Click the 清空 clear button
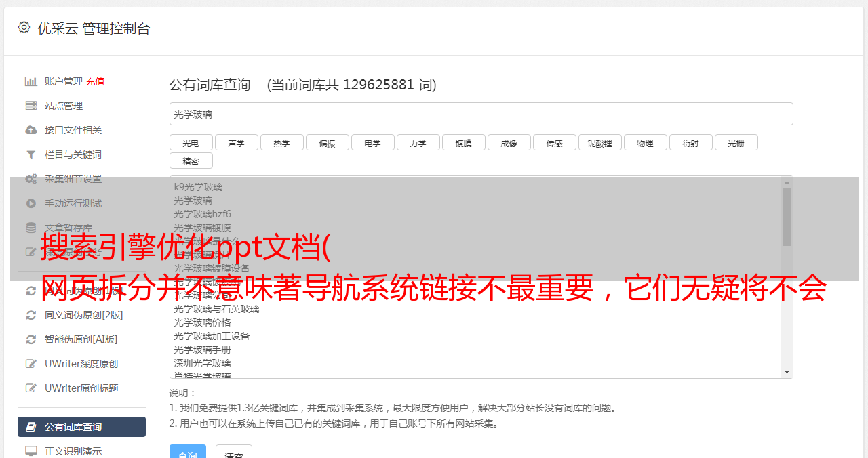868x458 pixels. 234,453
